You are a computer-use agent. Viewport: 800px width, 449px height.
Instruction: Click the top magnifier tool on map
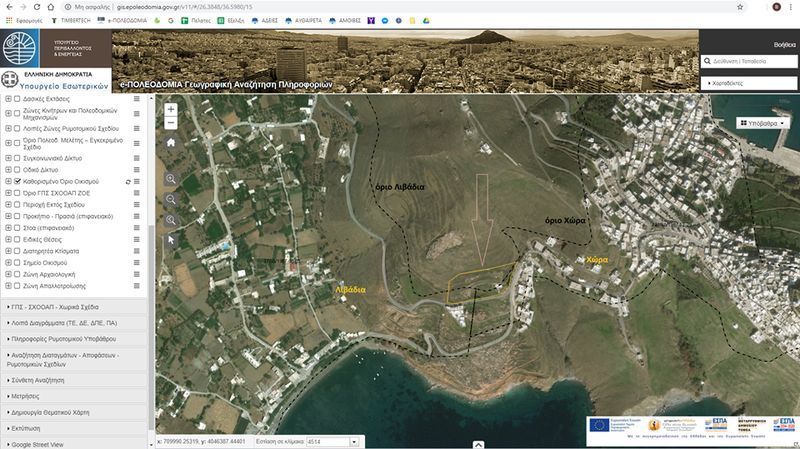pyautogui.click(x=171, y=179)
